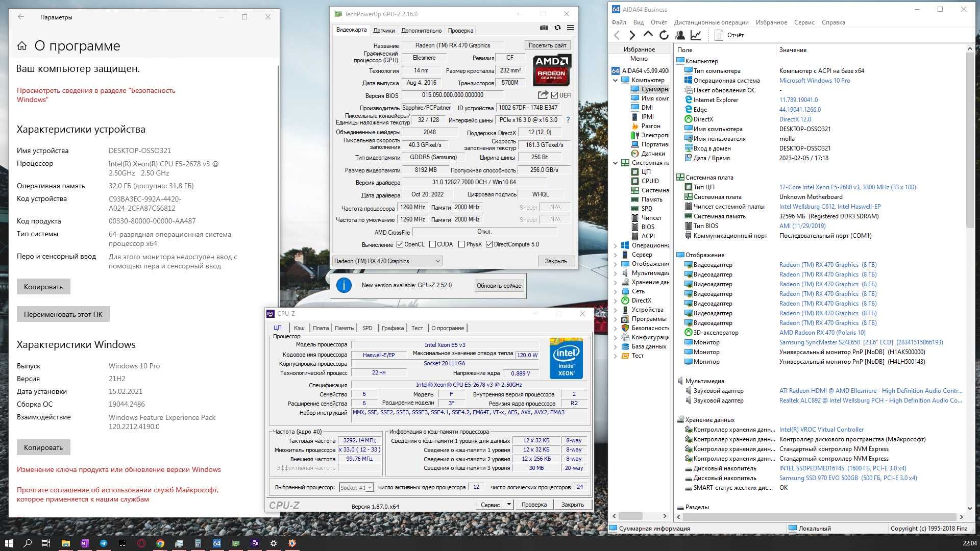Image resolution: width=980 pixels, height=551 pixels.
Task: Open the Безопасность Windows details link
Action: [96, 95]
